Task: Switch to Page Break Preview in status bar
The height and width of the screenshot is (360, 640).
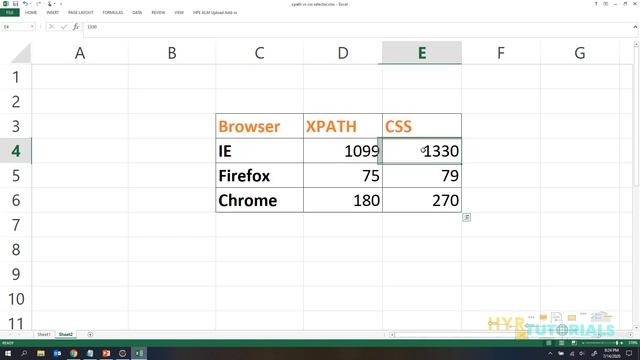Action: click(x=574, y=343)
